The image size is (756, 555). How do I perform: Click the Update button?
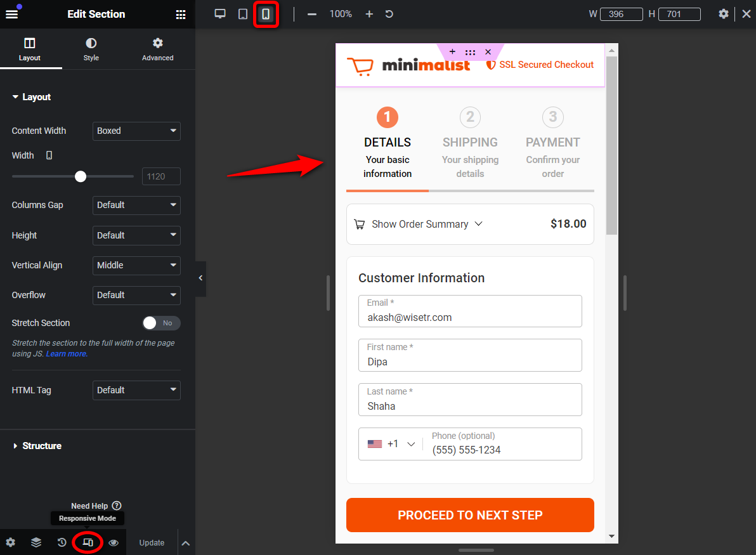coord(152,543)
